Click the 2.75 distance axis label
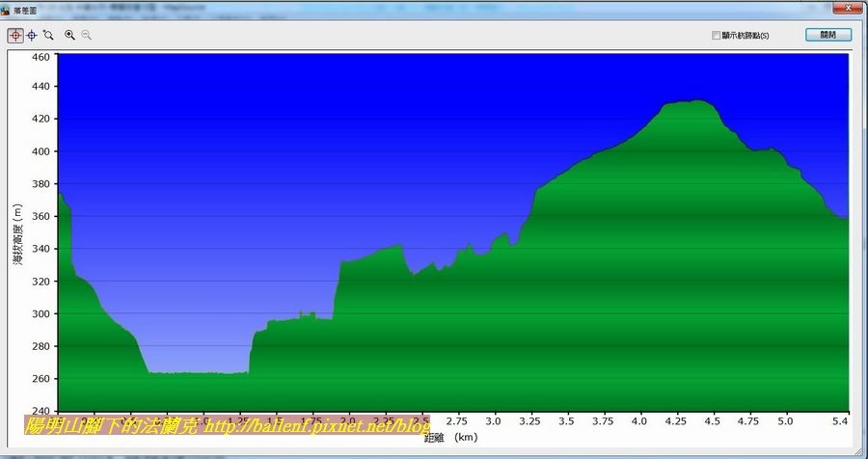This screenshot has height=459, width=868. pos(457,421)
